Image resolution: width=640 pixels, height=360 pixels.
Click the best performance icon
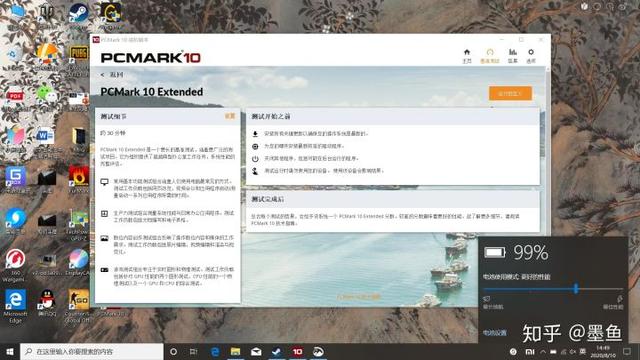coord(620,299)
